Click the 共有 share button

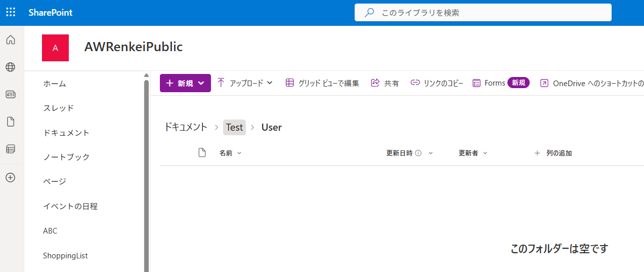click(385, 83)
